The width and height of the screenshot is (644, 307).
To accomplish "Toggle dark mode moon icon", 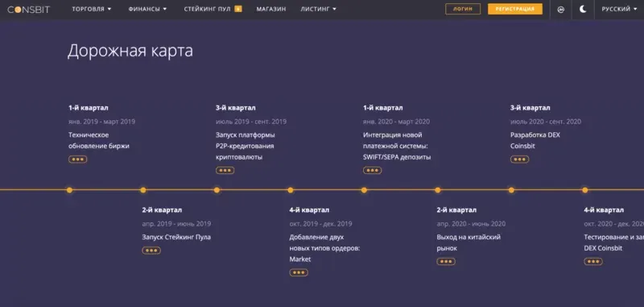I will (x=583, y=9).
